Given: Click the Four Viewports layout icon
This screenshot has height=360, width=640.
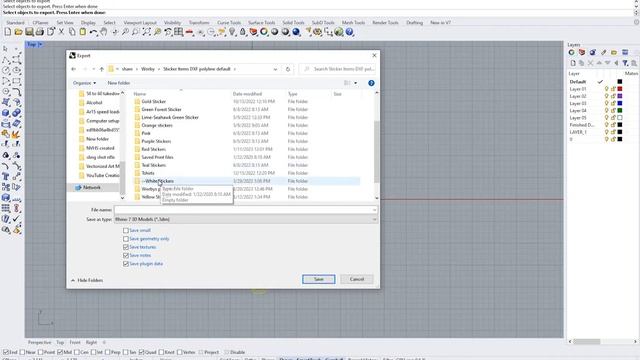Looking at the screenshot, I should pyautogui.click(x=178, y=32).
